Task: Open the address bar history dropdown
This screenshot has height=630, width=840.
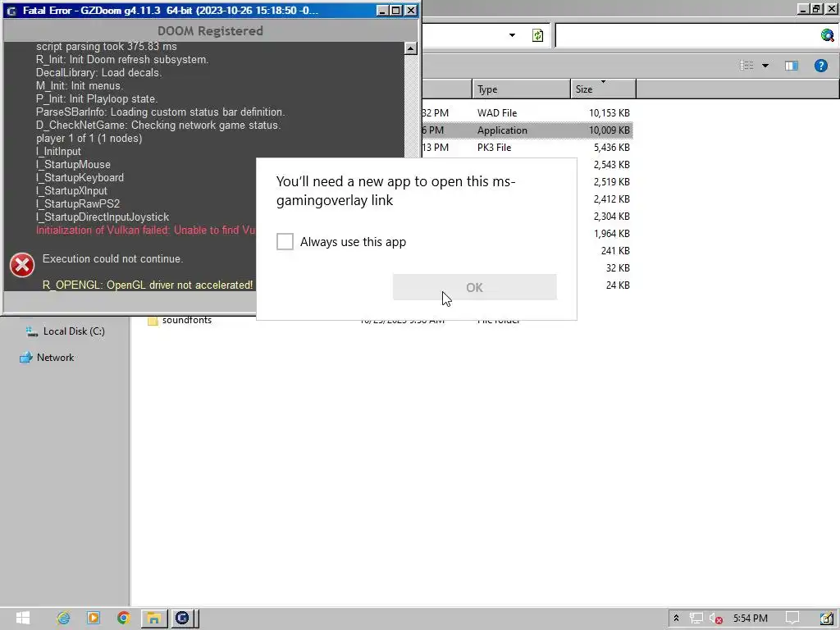Action: pos(512,35)
